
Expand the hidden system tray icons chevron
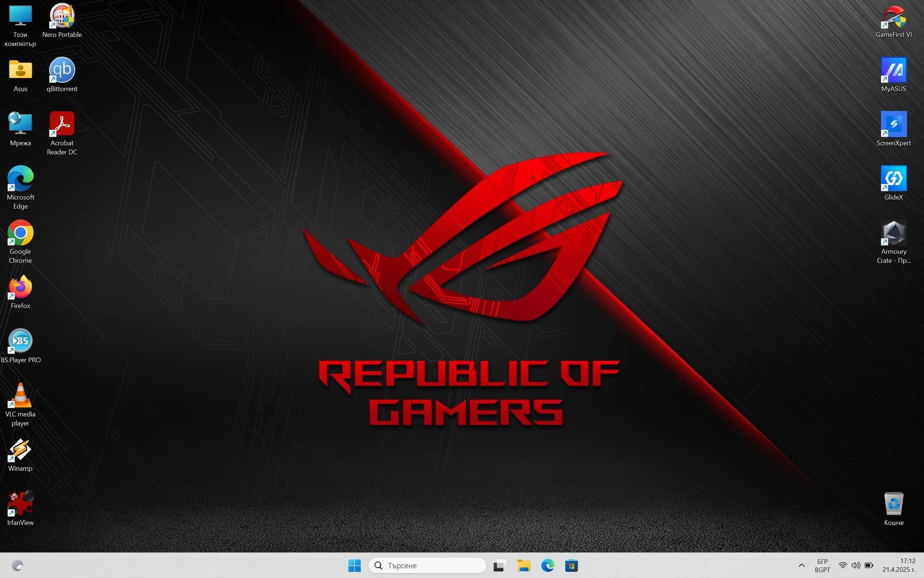[x=802, y=565]
